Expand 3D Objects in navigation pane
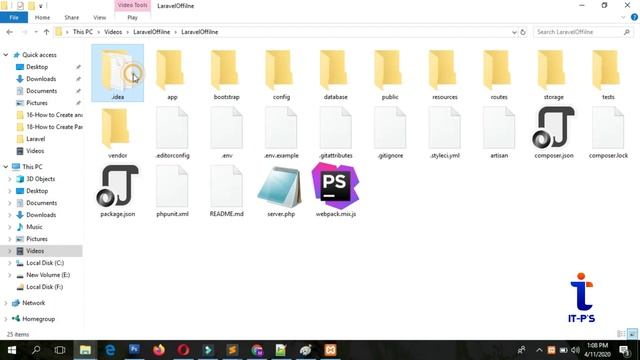The width and height of the screenshot is (640, 360). pos(10,179)
